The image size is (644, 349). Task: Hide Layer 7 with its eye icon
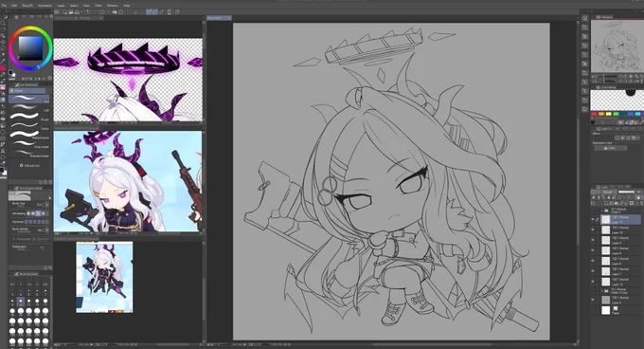[x=593, y=270]
